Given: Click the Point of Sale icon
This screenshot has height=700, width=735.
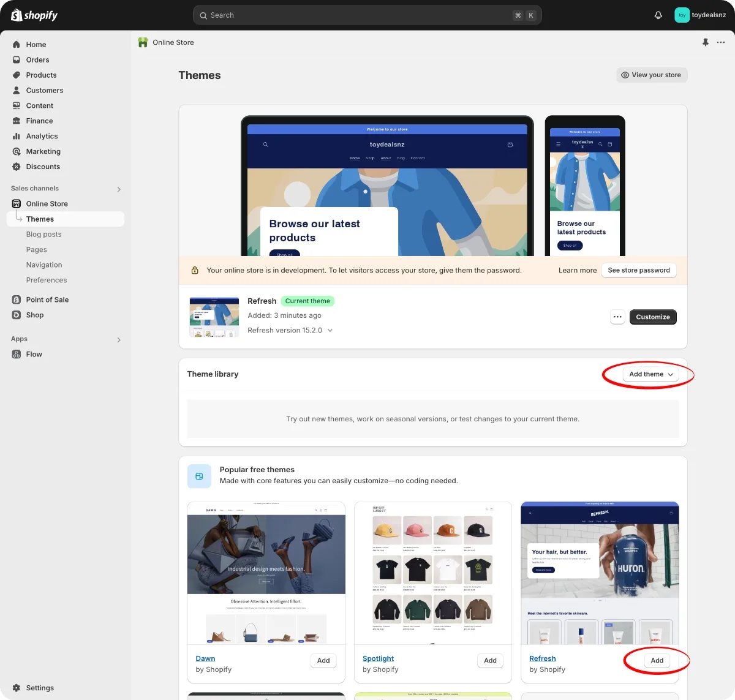Looking at the screenshot, I should pos(17,300).
